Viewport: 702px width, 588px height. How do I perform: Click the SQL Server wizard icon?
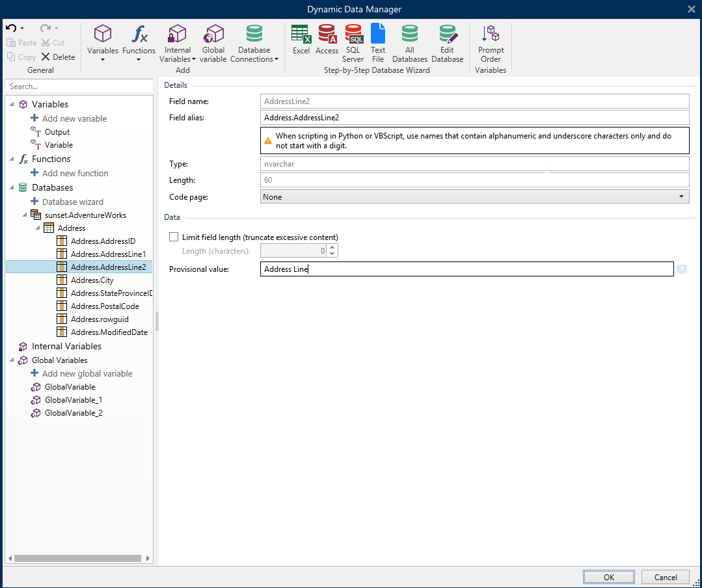[x=353, y=42]
